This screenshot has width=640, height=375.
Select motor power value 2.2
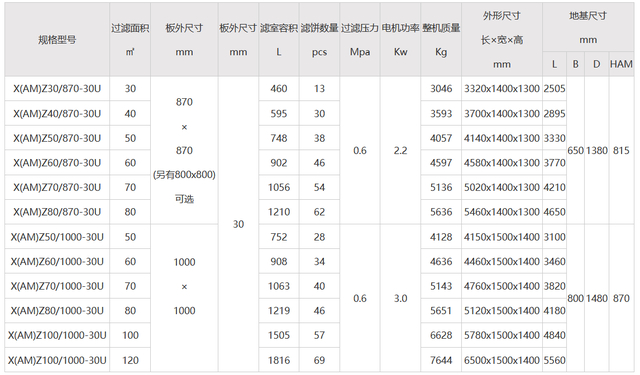400,151
